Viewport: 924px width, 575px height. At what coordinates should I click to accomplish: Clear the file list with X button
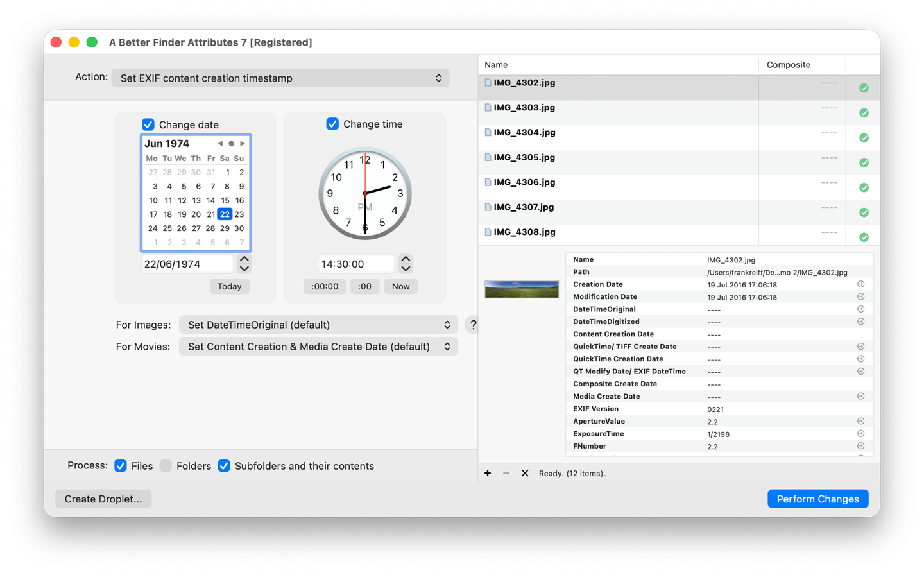click(525, 473)
